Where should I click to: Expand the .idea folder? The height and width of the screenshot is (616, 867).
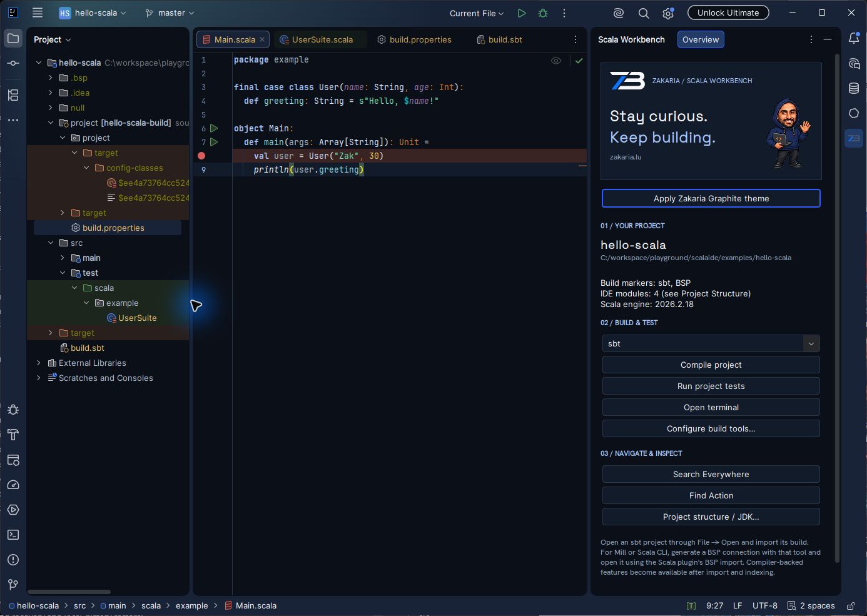tap(51, 93)
